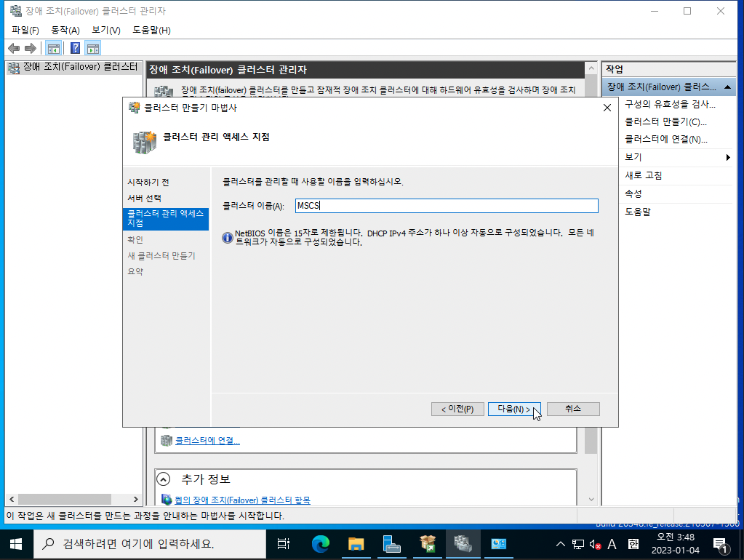Screen dimensions: 744x560
Task: Launch Microsoft Edge from taskbar
Action: point(321,544)
